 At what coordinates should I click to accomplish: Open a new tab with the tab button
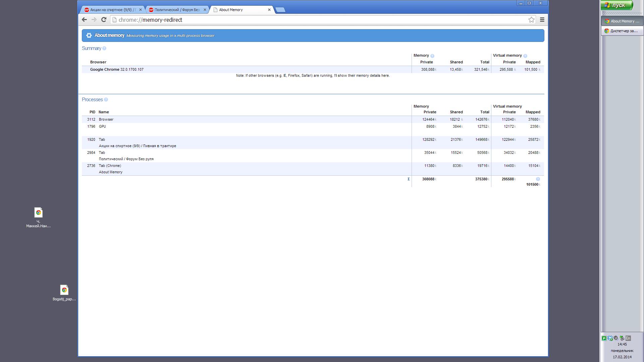coord(280,10)
